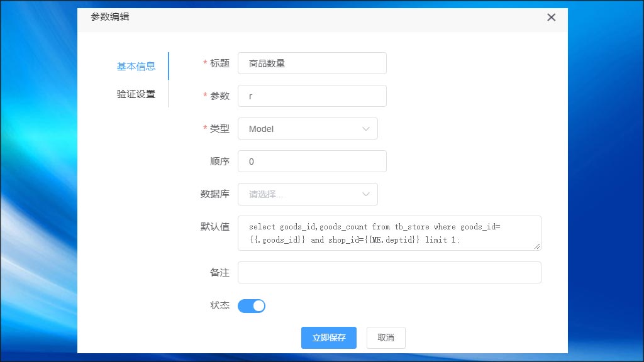Viewport: 644px width, 362px height.
Task: Click the white knob inside the 状态 switch
Action: click(x=258, y=305)
